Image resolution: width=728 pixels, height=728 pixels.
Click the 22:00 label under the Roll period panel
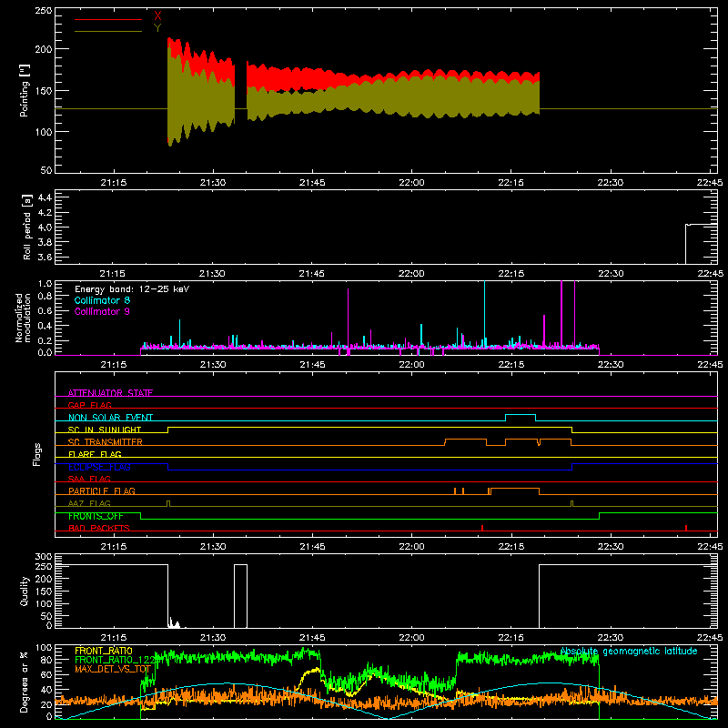tap(411, 274)
